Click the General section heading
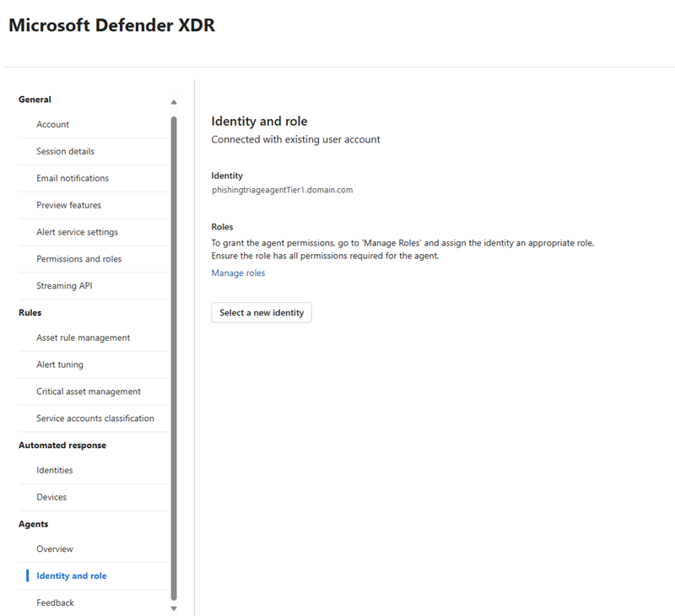Image resolution: width=675 pixels, height=616 pixels. click(x=35, y=100)
